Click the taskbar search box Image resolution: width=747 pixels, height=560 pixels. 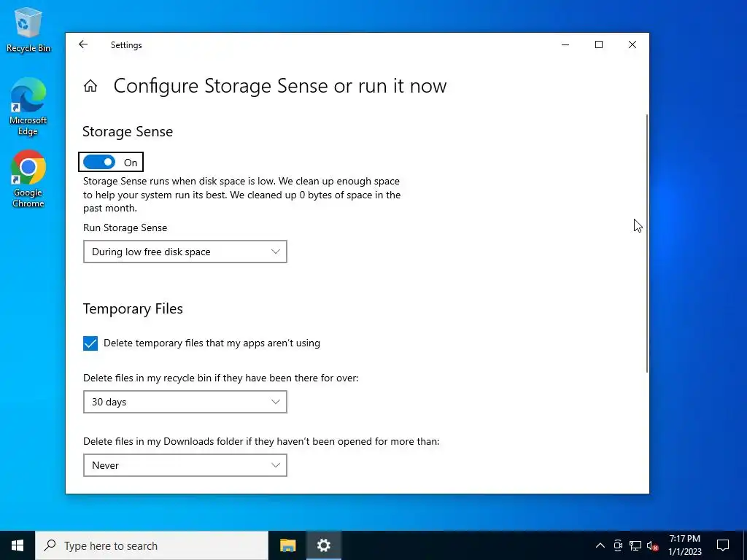pos(152,545)
